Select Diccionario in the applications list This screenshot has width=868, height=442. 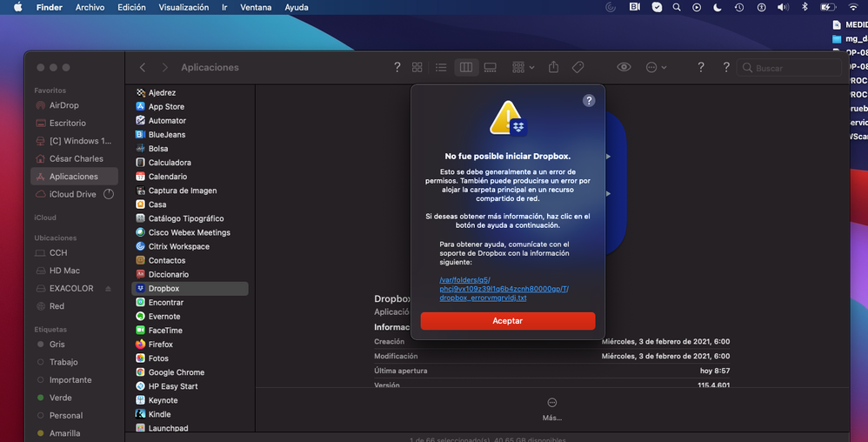coord(190,274)
